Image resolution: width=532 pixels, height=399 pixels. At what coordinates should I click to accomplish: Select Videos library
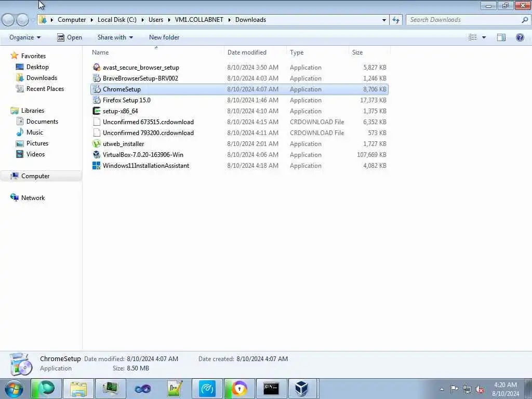pyautogui.click(x=35, y=154)
